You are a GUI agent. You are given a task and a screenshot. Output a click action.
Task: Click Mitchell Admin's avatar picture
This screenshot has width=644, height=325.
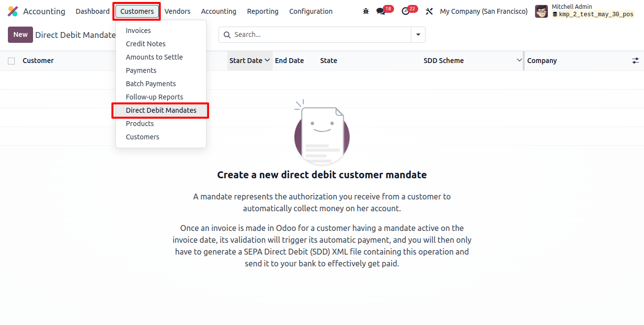[x=541, y=11]
